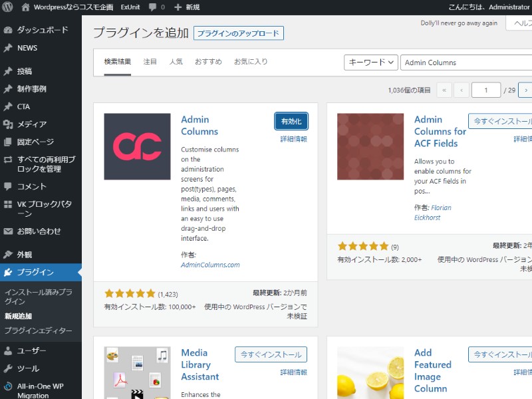532x399 pixels.
Task: Click the Tools wrench icon in sidebar
Action: pyautogui.click(x=8, y=368)
